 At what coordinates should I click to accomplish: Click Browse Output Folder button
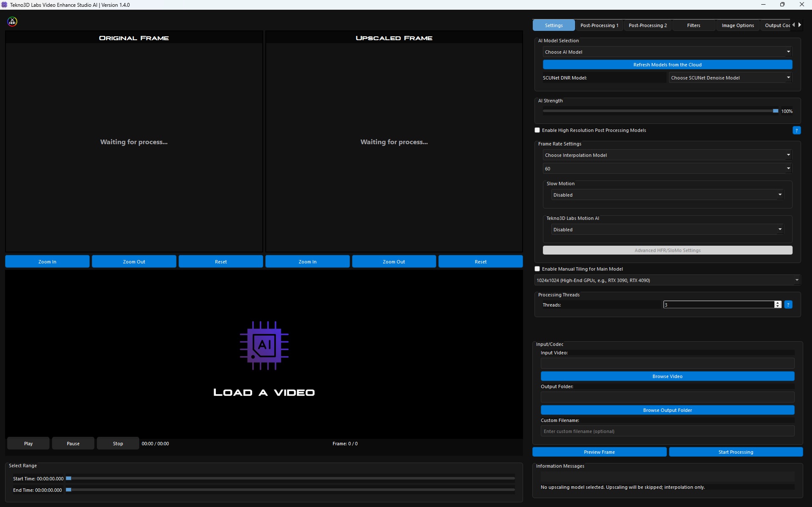pyautogui.click(x=667, y=410)
